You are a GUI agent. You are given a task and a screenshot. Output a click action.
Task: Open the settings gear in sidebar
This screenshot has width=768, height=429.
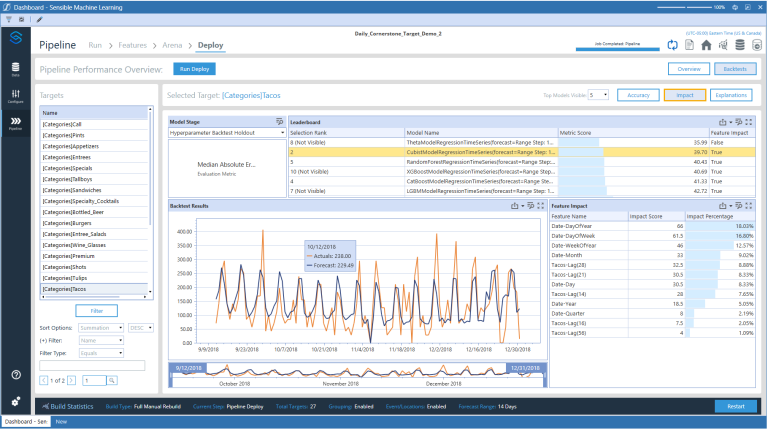click(16, 402)
